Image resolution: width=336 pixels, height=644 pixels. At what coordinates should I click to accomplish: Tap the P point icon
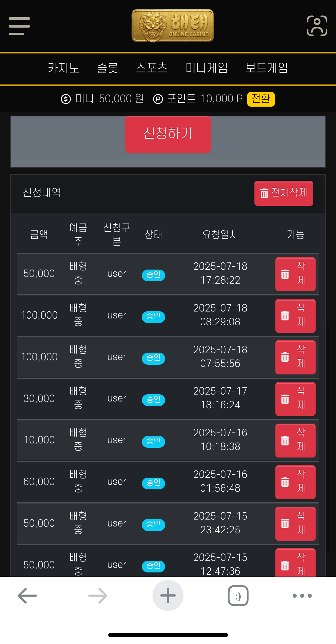[x=158, y=99]
